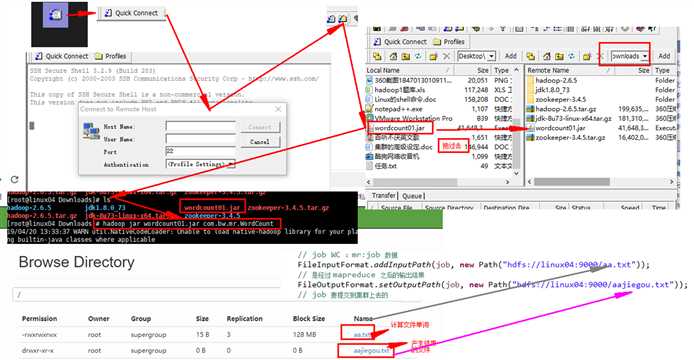Switch to the Transfer tab
The width and height of the screenshot is (694, 360).
[x=383, y=195]
